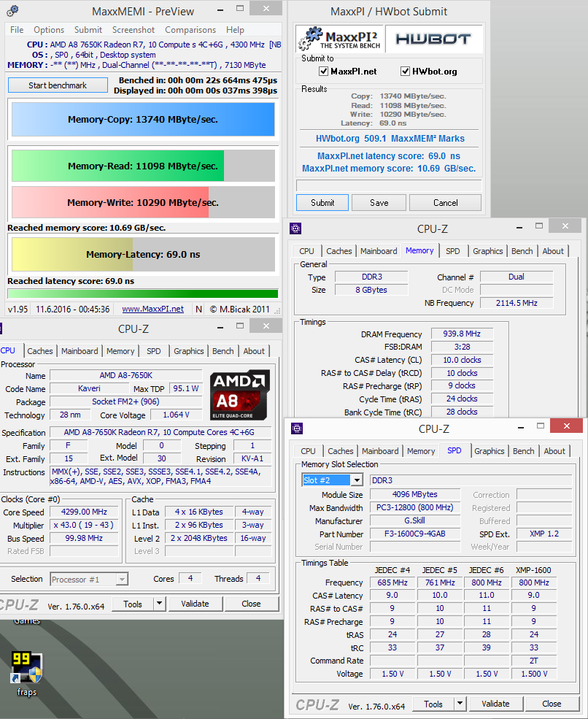The image size is (588, 719).
Task: Minimize the CPU-Z Memory window
Action: 519,228
